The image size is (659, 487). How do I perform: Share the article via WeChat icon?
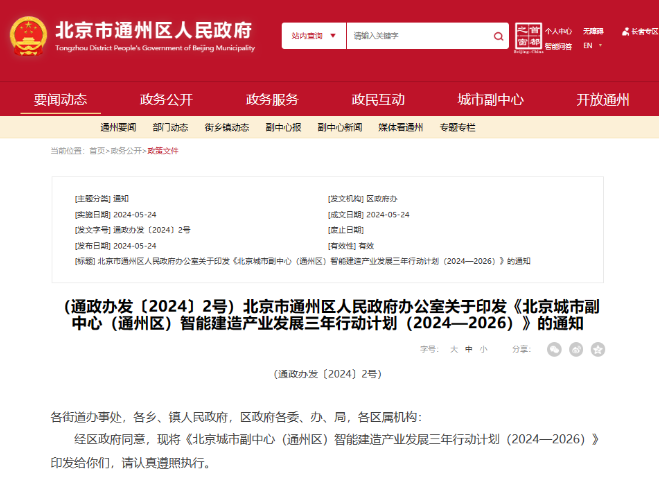pyautogui.click(x=554, y=349)
